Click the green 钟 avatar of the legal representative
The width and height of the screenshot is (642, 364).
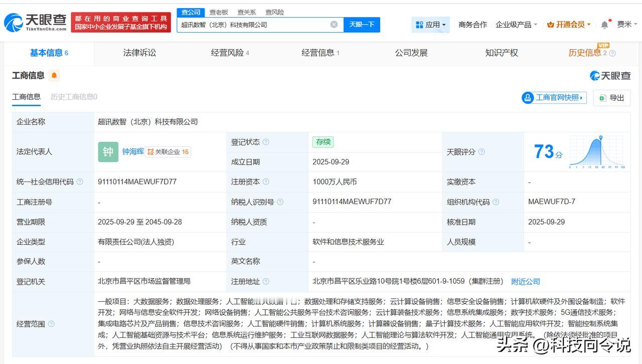[x=108, y=152]
